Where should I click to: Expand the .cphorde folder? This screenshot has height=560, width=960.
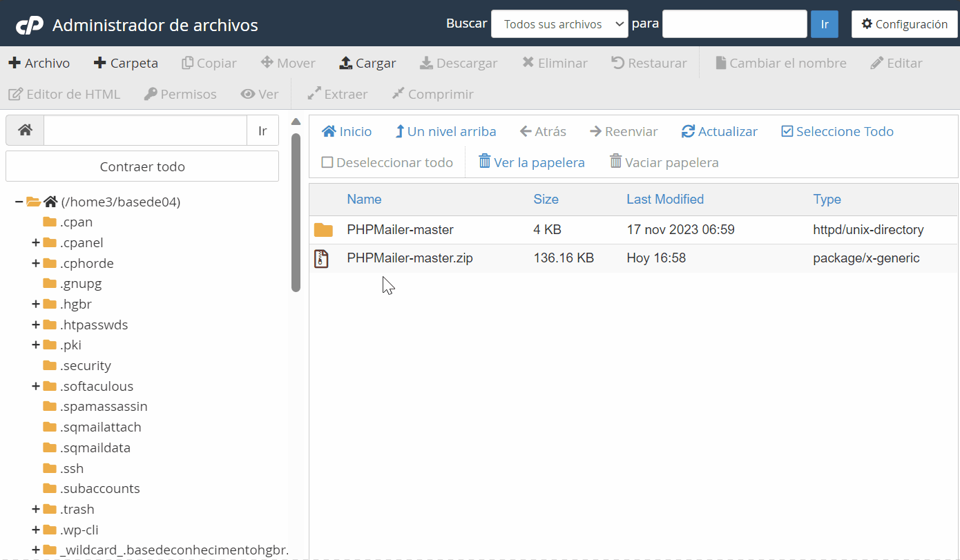[36, 263]
